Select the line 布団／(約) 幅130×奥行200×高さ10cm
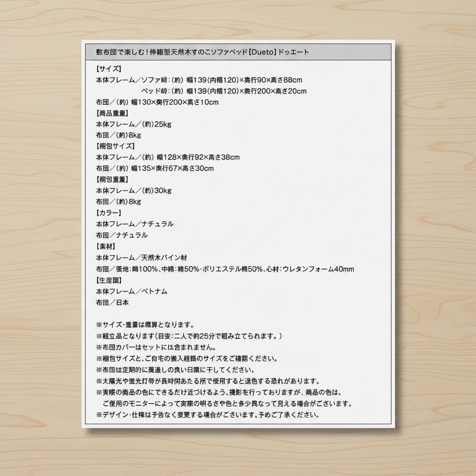 click(x=157, y=102)
